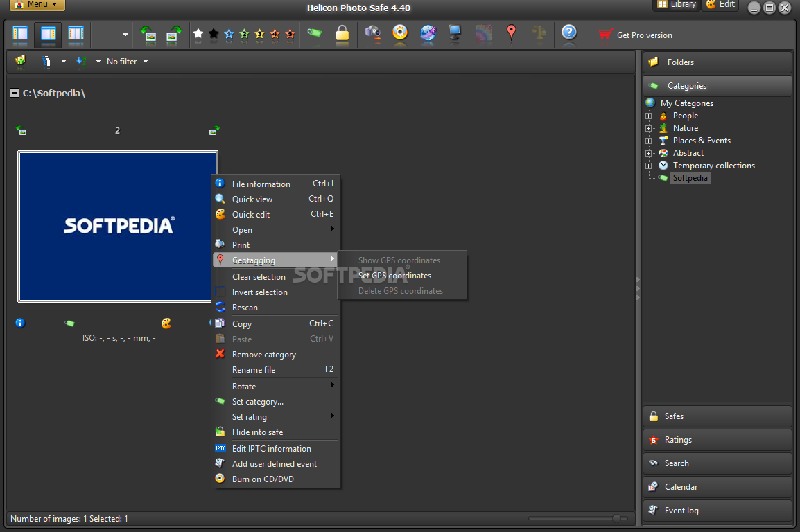Viewport: 800px width, 532px height.
Task: Click the rotate left toolbar icon
Action: coord(148,34)
